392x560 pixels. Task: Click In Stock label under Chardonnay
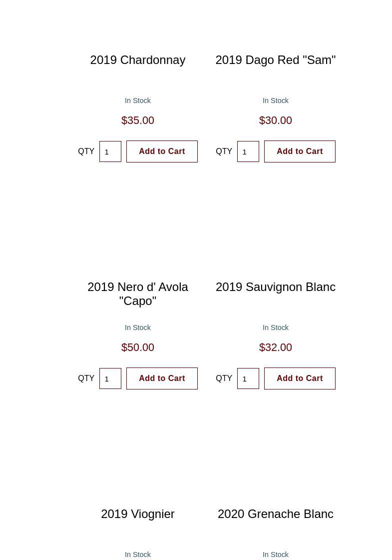tap(138, 100)
